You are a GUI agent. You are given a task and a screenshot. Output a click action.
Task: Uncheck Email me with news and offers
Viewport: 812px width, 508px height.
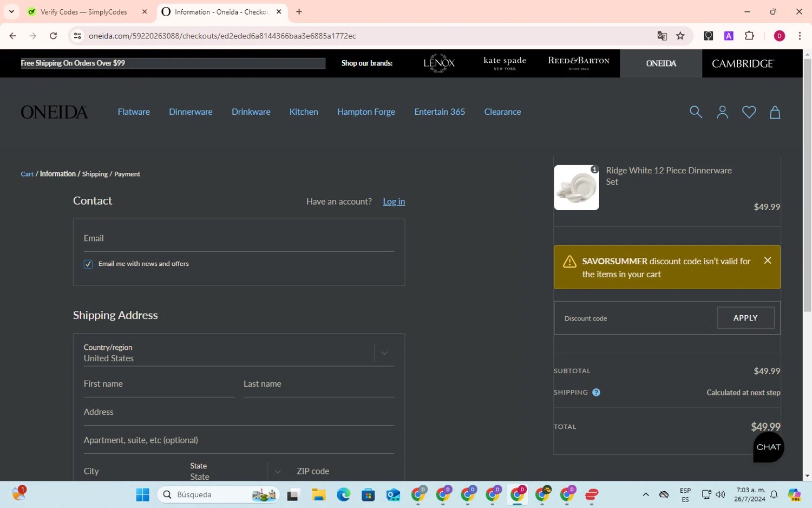(88, 264)
